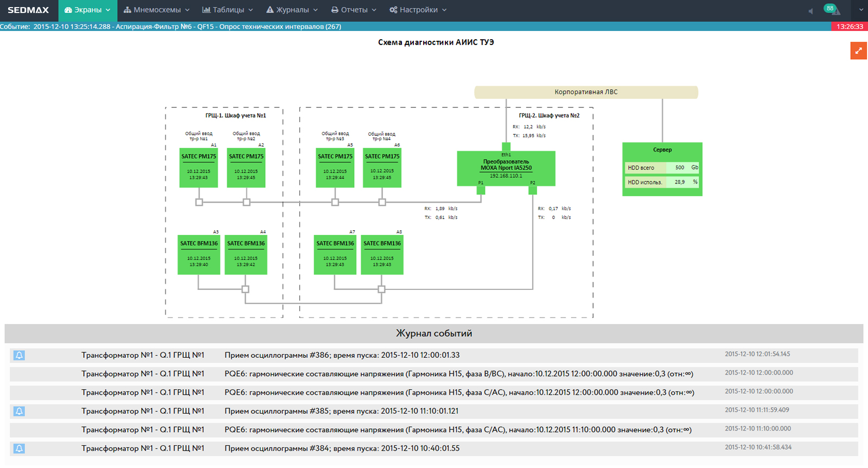The height and width of the screenshot is (468, 868).
Task: Open the Отчеты menu
Action: (354, 10)
